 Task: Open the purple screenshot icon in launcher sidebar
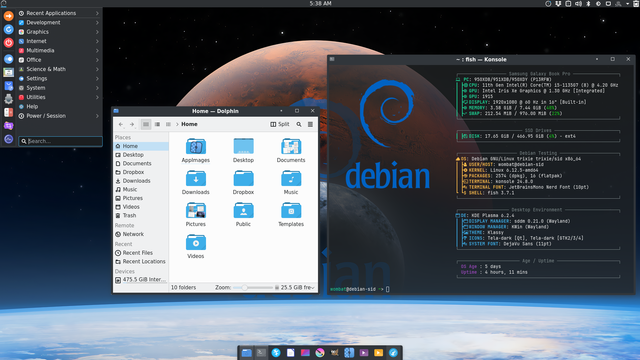click(9, 126)
